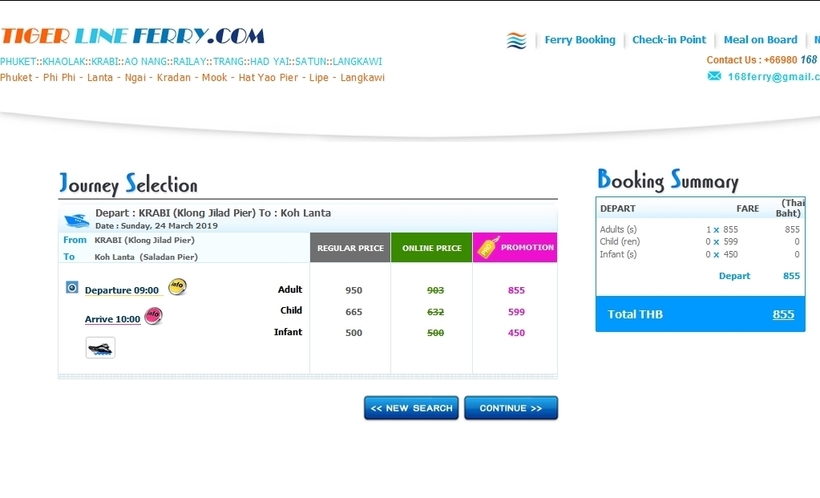
Task: Go to Check-in Point page
Action: coord(669,40)
